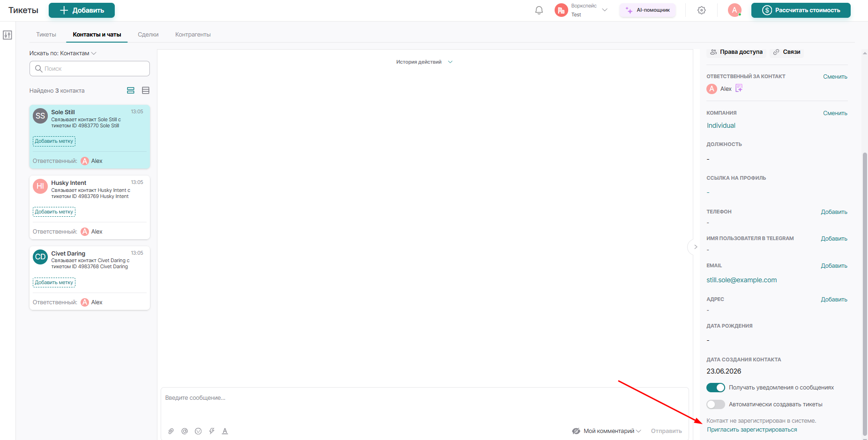
Task: Open the notifications bell
Action: tap(539, 10)
